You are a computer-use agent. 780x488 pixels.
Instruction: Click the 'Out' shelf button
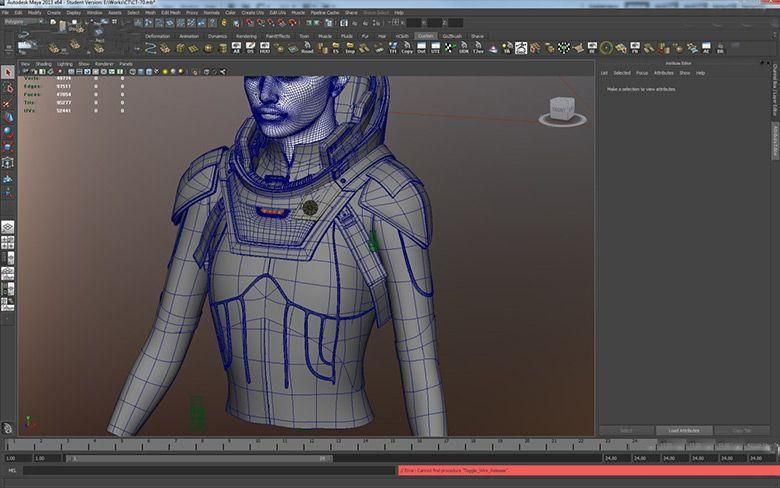(421, 48)
